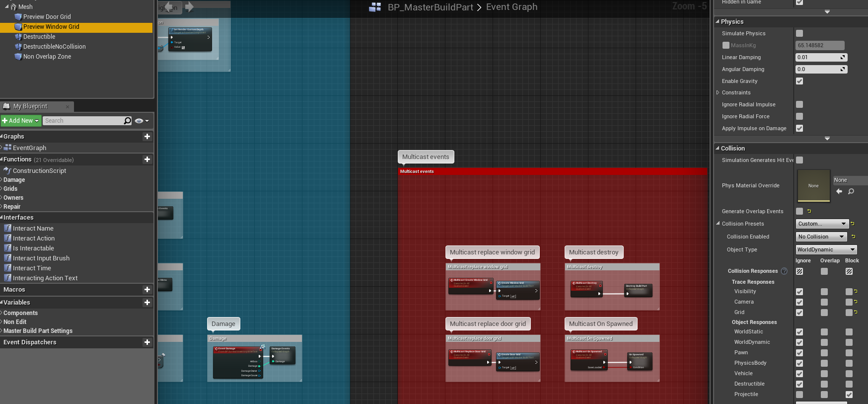Select EventGraph in the Graphs list
The width and height of the screenshot is (868, 404).
click(29, 148)
